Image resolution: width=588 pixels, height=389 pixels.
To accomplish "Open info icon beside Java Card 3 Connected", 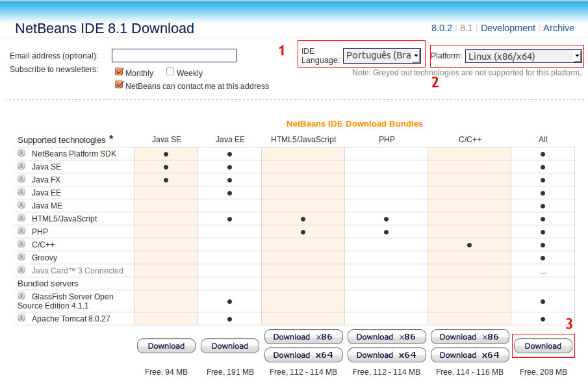I will pyautogui.click(x=21, y=270).
